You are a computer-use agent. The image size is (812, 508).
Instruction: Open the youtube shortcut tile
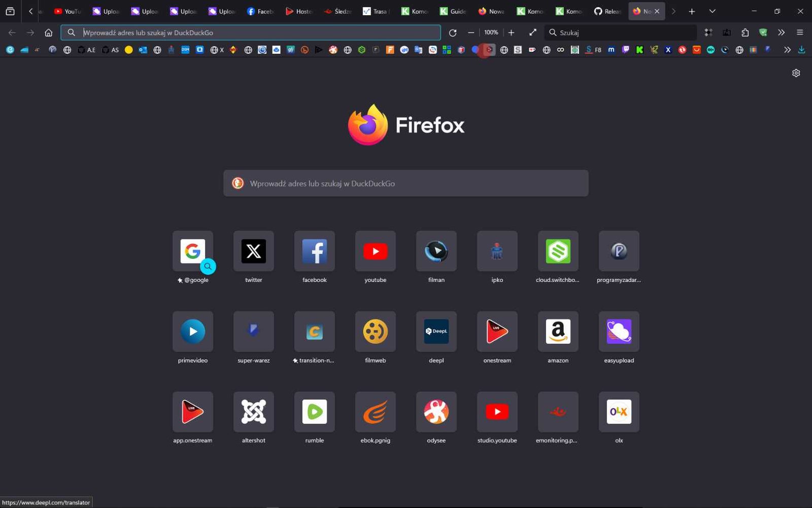pyautogui.click(x=376, y=251)
